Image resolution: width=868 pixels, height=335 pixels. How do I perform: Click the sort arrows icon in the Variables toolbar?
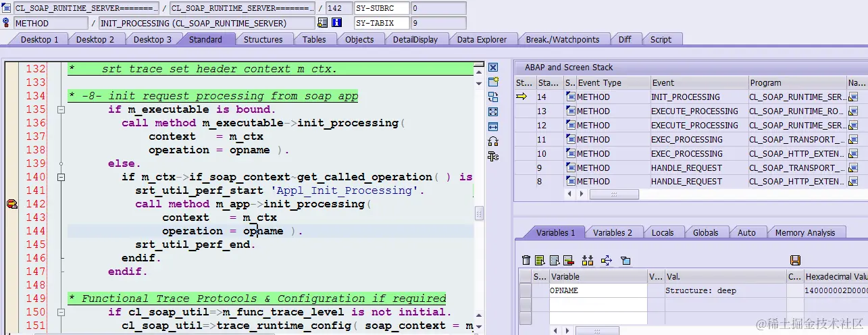click(587, 261)
